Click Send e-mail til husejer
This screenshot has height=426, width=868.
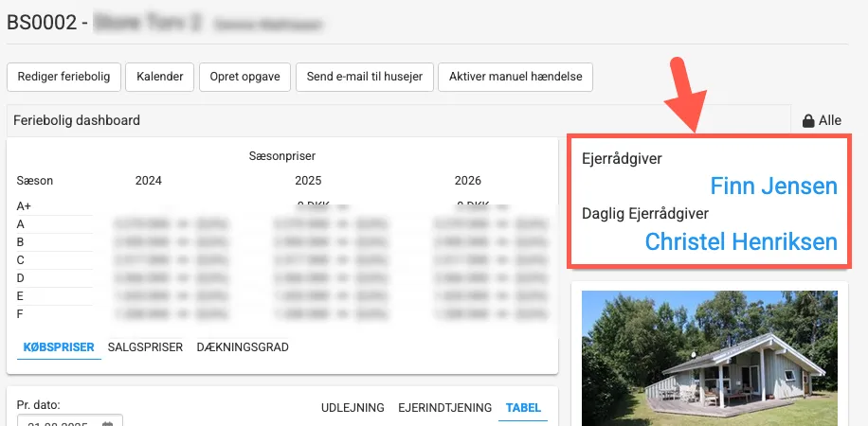point(365,77)
